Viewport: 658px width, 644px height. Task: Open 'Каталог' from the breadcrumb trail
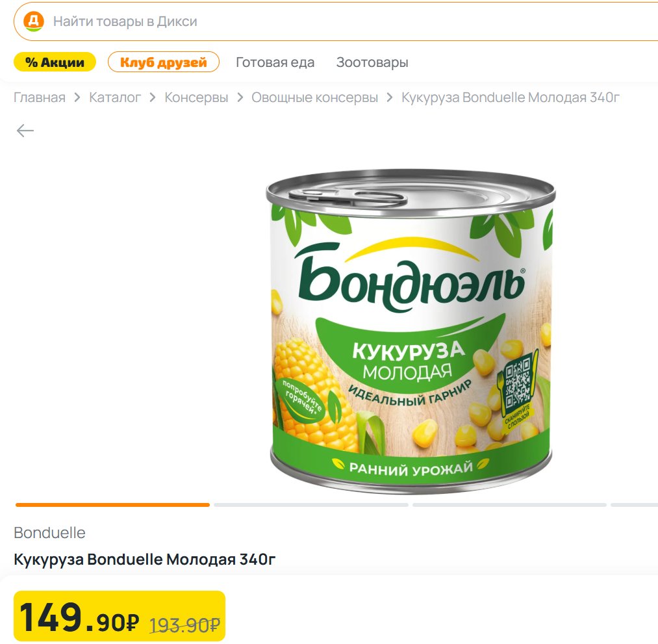[x=115, y=97]
